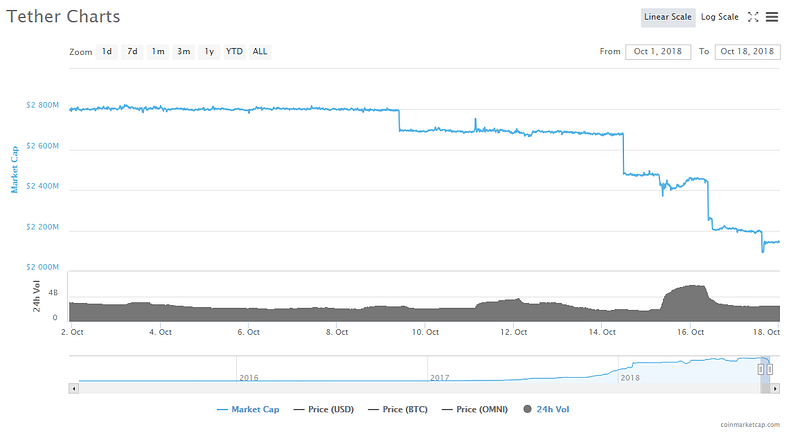Click the $2 400M axis label

click(x=42, y=186)
